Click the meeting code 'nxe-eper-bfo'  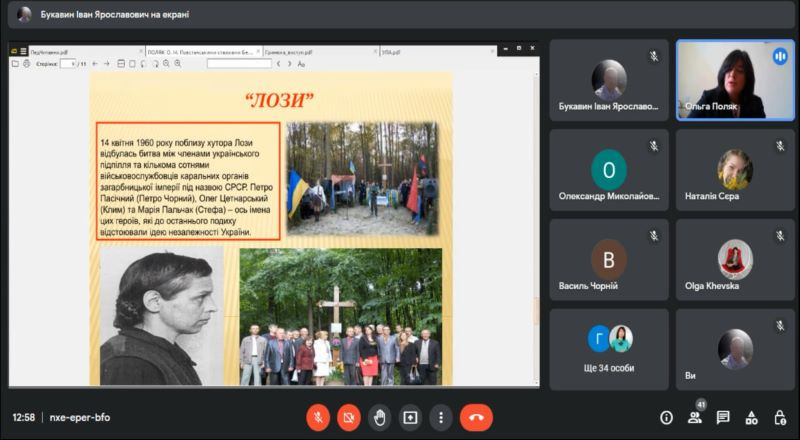coord(80,418)
